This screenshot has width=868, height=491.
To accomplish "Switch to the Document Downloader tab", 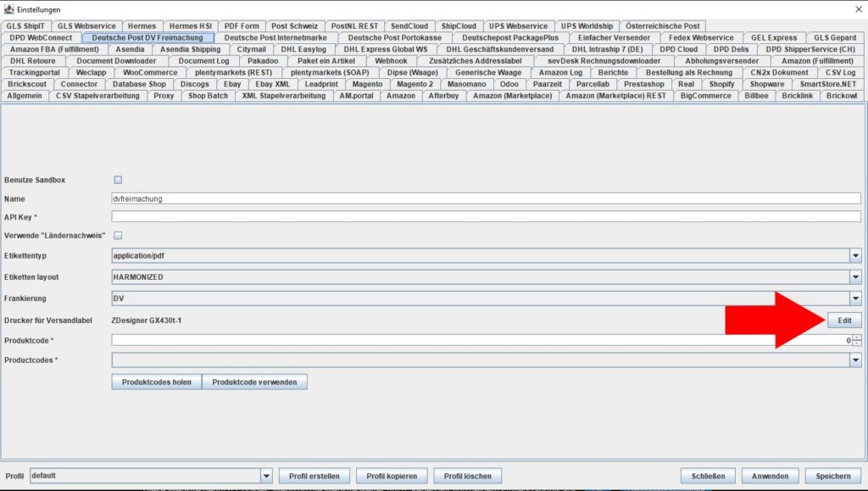I will tap(116, 61).
